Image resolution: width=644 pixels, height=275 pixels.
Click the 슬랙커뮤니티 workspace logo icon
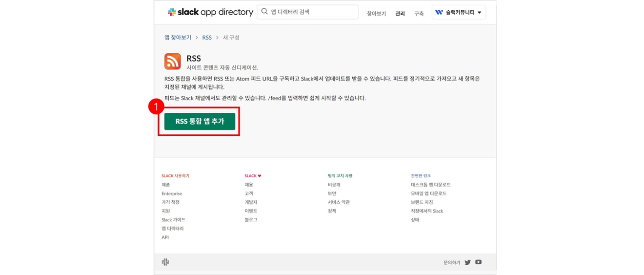point(439,12)
